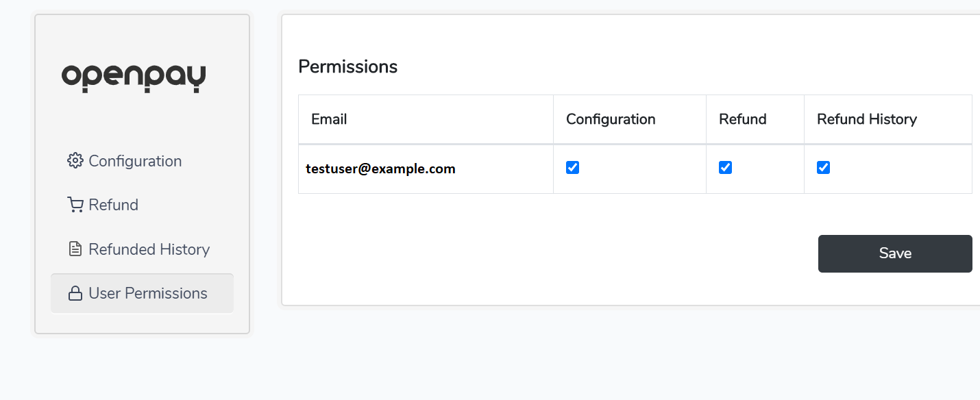This screenshot has height=400, width=980.
Task: Toggle the Refund permission checkbox
Action: [726, 168]
